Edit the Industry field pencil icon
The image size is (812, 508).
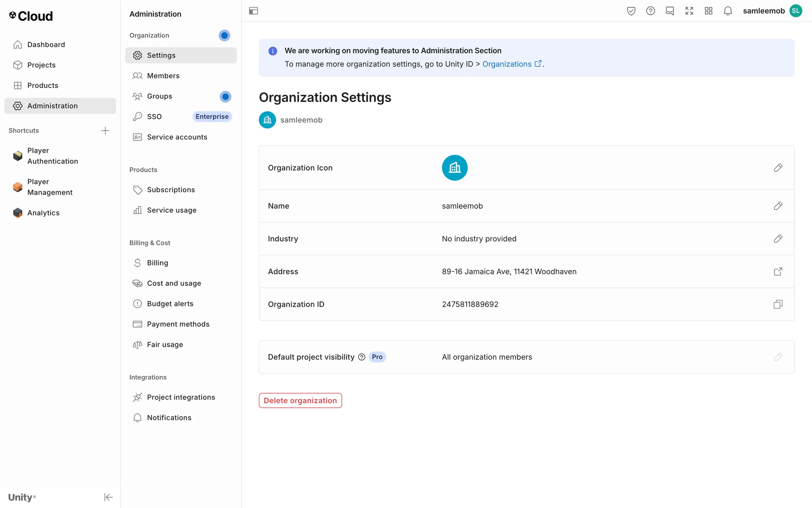tap(778, 239)
